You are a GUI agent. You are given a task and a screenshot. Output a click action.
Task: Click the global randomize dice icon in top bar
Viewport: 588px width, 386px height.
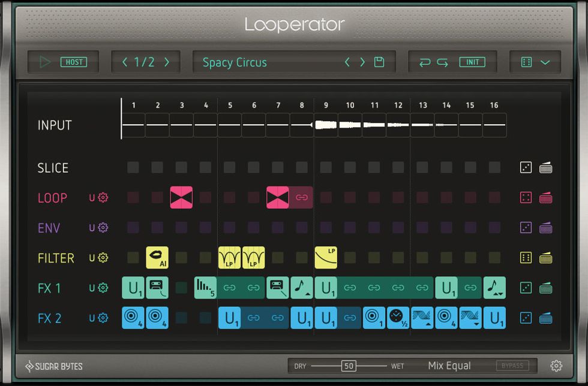tap(527, 62)
